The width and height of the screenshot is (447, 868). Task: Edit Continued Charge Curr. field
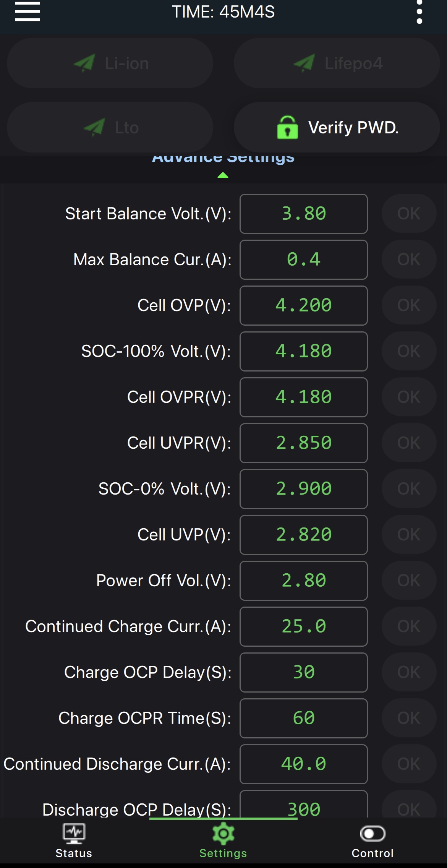click(304, 626)
